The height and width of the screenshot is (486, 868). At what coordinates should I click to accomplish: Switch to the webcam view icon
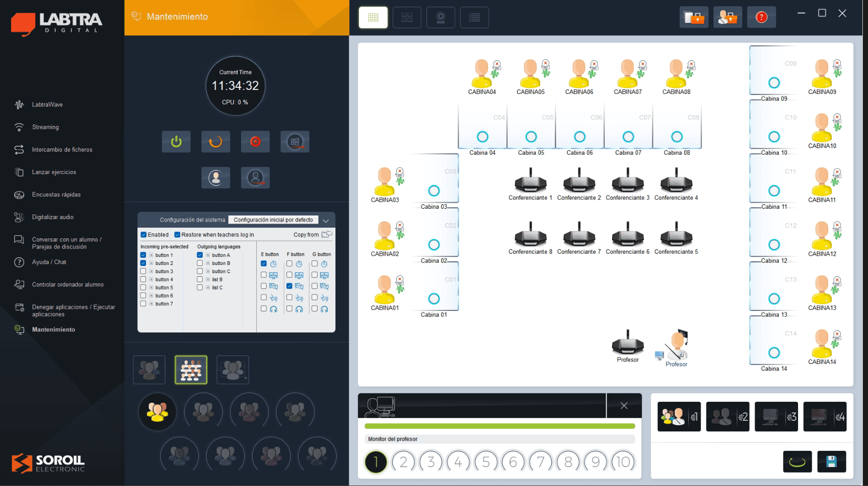click(441, 17)
